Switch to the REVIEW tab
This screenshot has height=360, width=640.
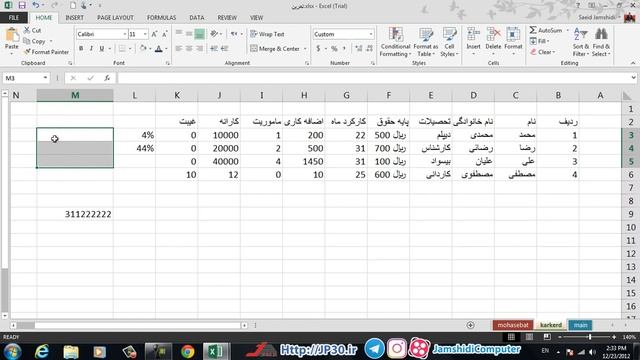tap(227, 18)
